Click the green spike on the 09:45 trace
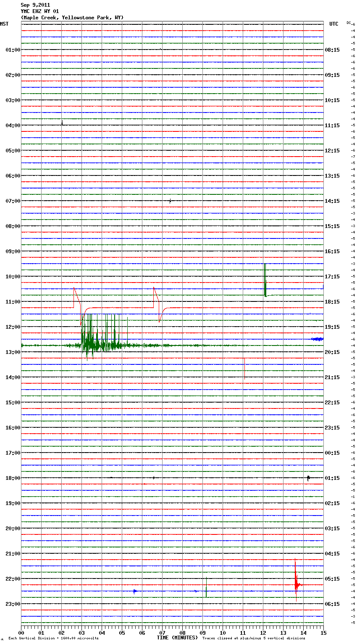The width and height of the screenshot is (357, 644). click(x=265, y=280)
